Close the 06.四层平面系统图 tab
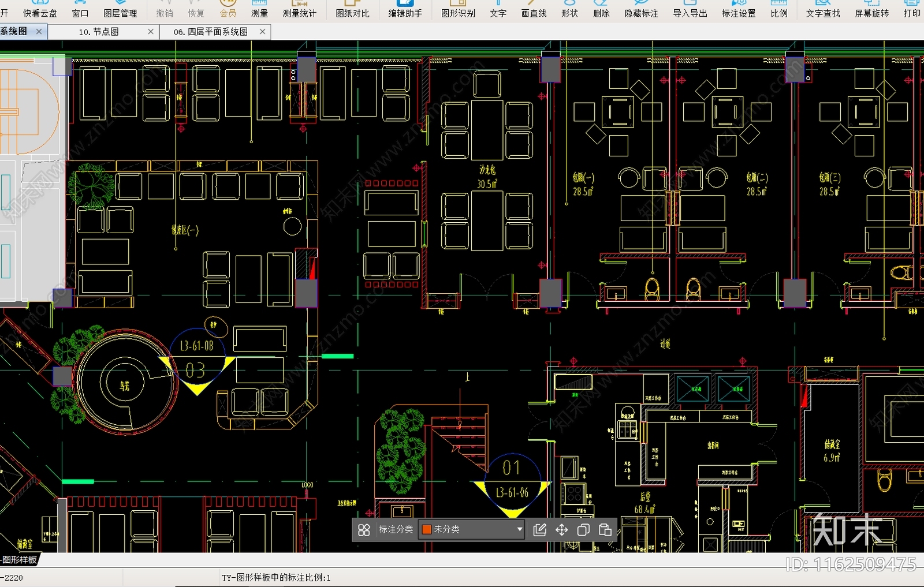The height and width of the screenshot is (587, 924). 263,32
